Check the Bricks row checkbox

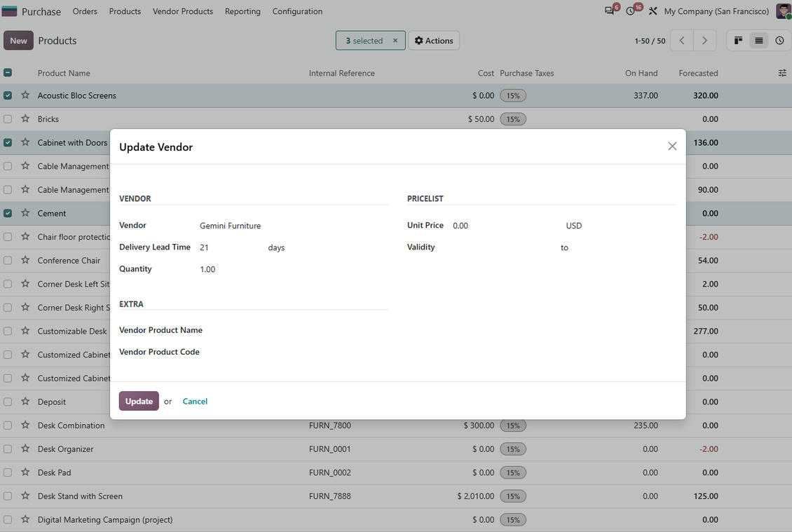pos(8,118)
